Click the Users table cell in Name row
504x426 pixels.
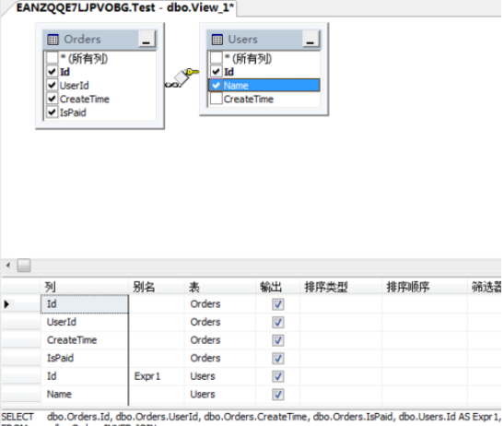[220, 394]
